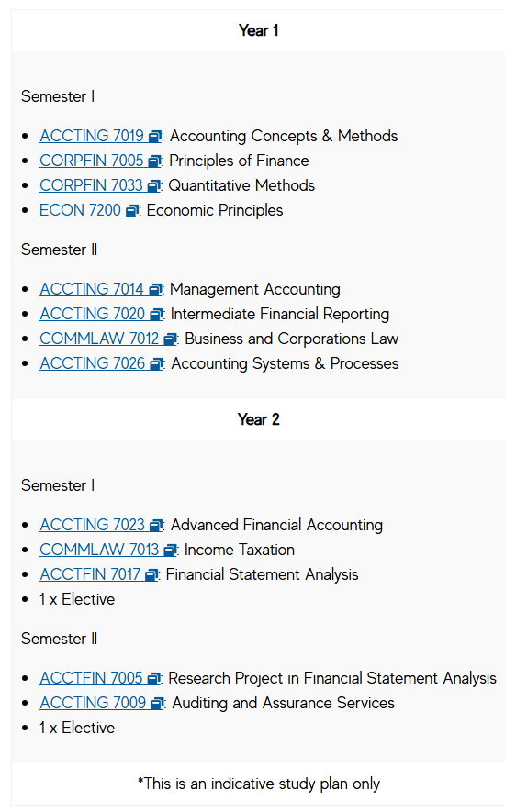Click the new-window icon after ACCTING 7026
505x812 pixels.
(157, 364)
